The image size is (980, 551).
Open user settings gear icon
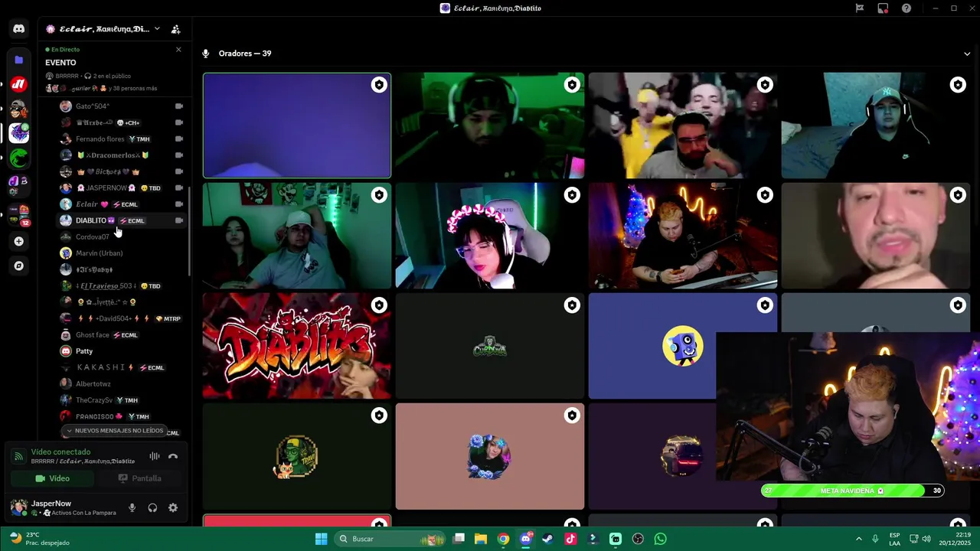(173, 507)
